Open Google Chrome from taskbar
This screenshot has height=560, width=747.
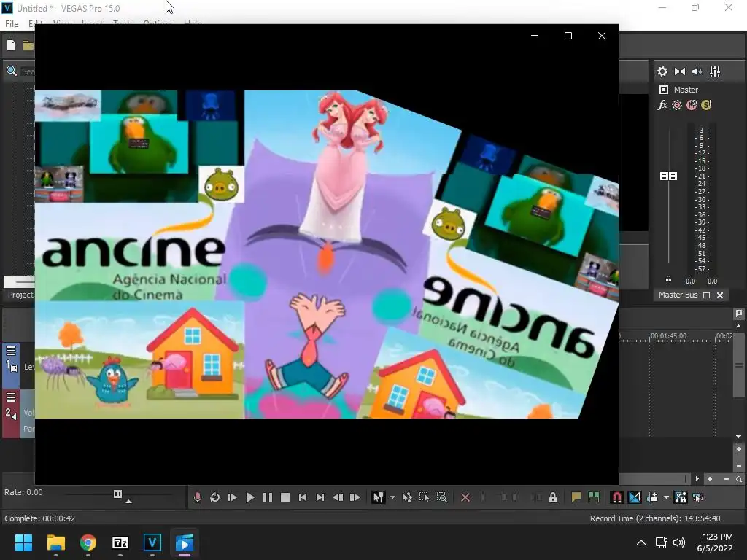(x=88, y=542)
